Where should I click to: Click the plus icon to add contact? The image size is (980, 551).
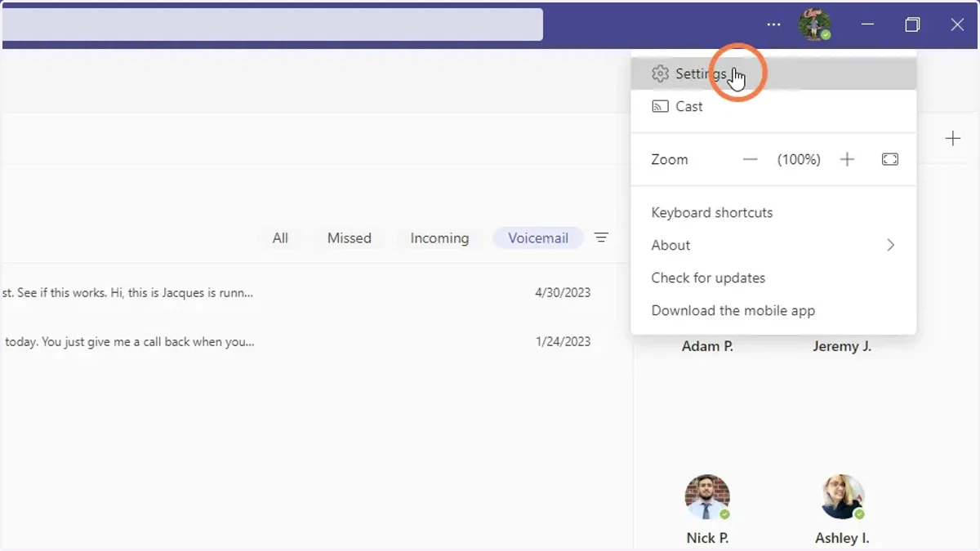952,139
